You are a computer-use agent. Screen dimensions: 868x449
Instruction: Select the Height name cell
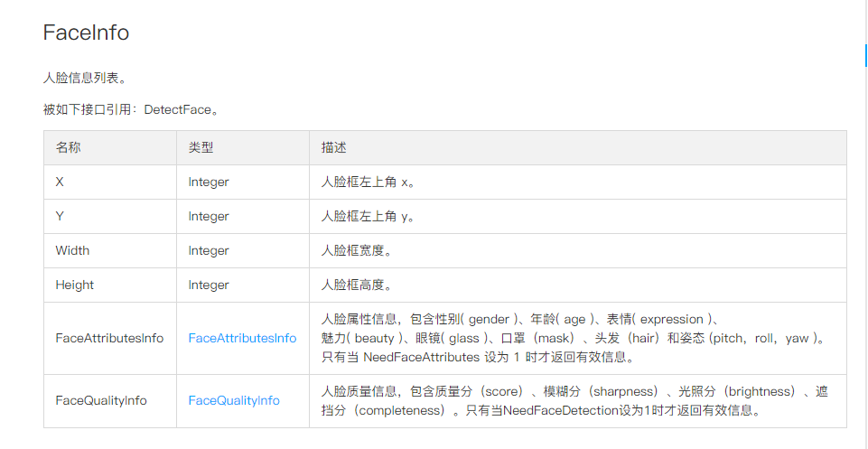point(74,285)
